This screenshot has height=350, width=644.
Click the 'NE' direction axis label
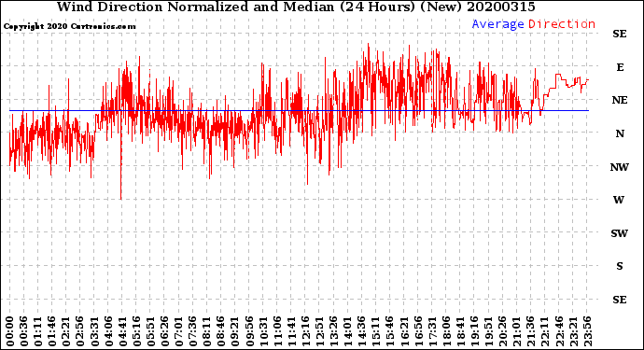click(620, 100)
